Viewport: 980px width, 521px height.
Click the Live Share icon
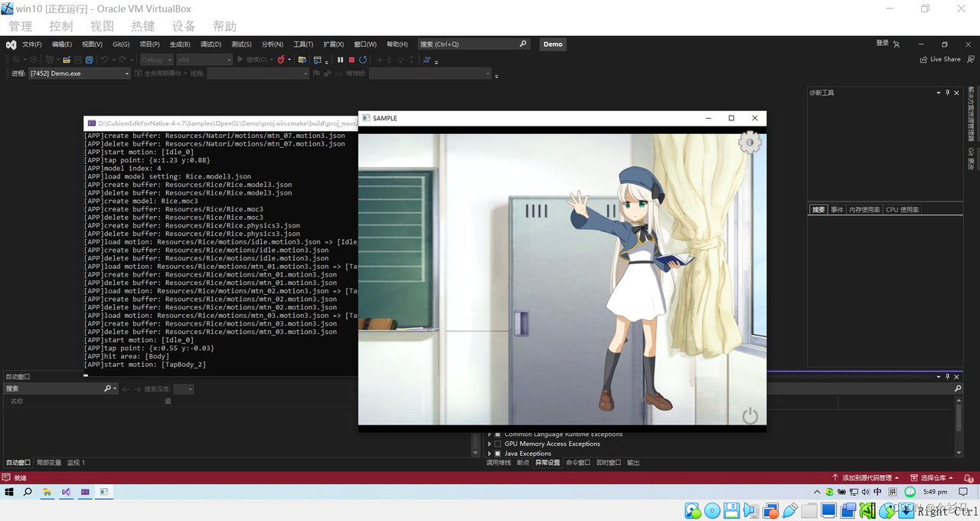(x=924, y=60)
